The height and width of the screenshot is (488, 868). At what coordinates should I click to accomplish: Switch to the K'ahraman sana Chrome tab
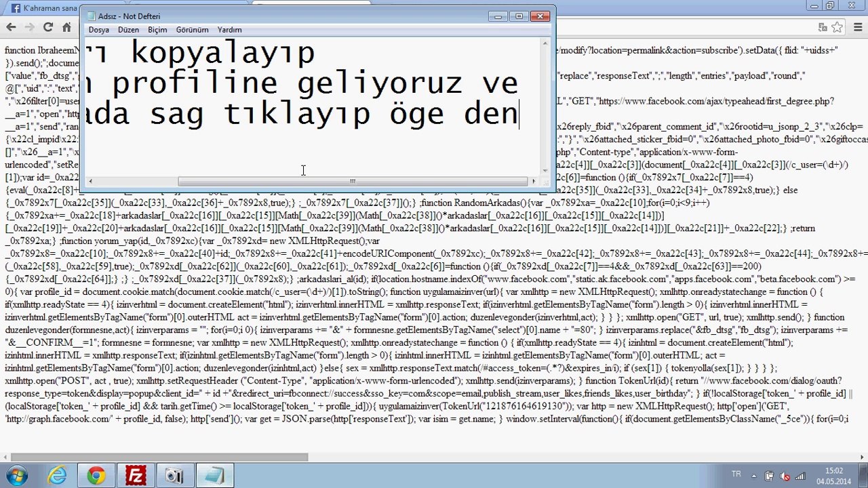[x=42, y=8]
